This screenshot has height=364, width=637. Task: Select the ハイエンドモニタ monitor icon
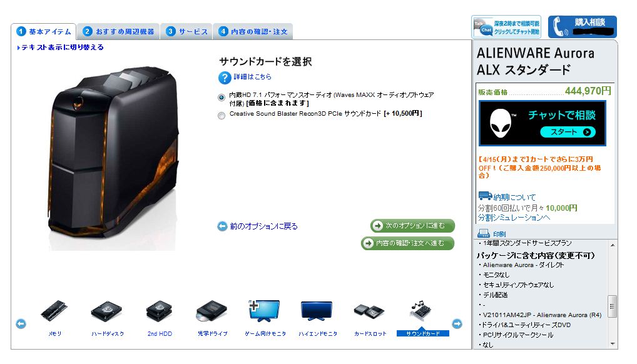click(317, 311)
